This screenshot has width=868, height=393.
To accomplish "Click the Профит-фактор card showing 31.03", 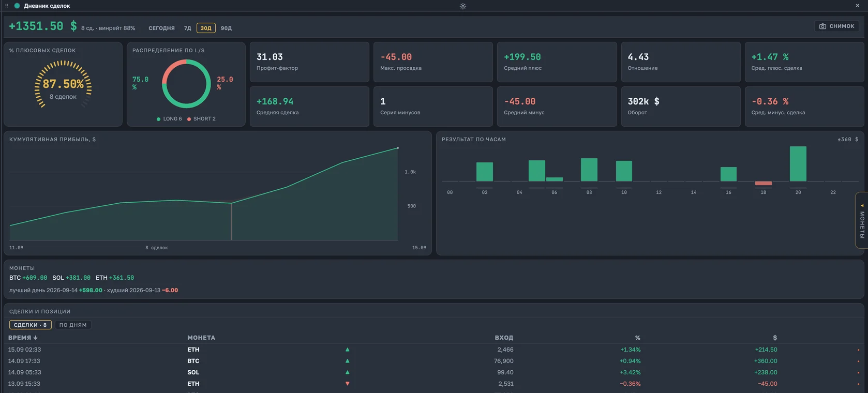I will click(309, 62).
